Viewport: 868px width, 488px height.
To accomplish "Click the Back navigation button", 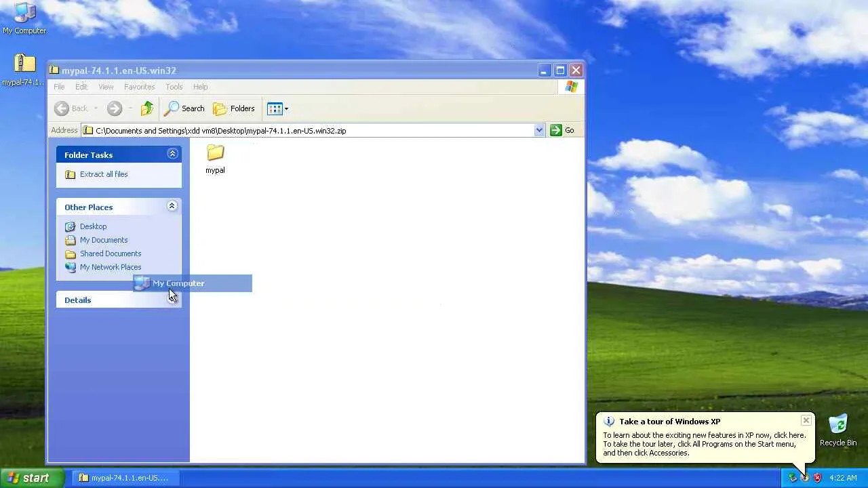I will click(71, 108).
